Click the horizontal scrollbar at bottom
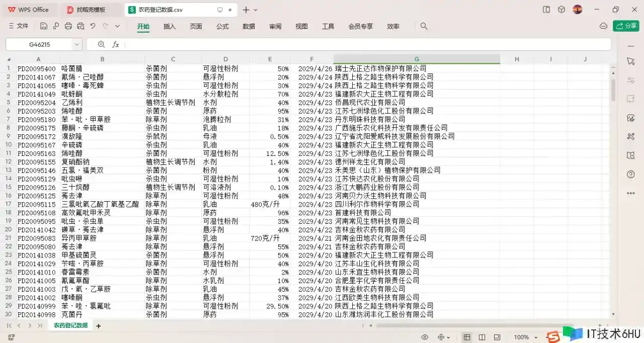Viewport: 644px width, 343px height. [483, 325]
